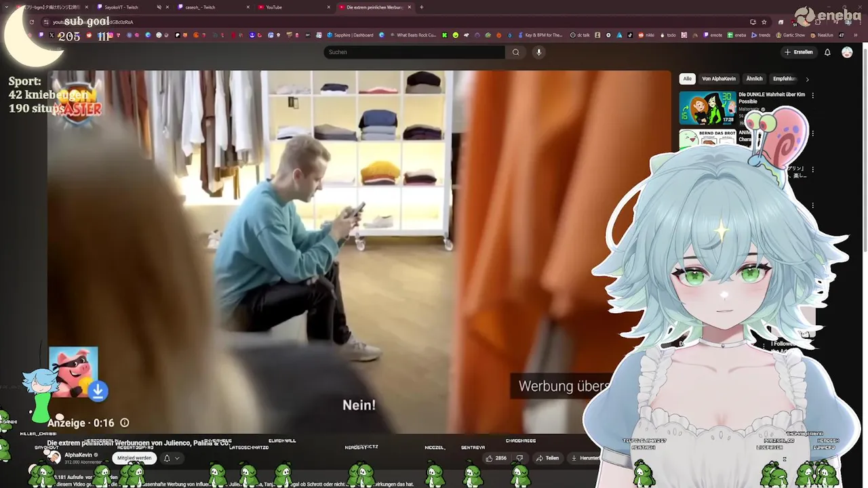
Task: Like the video with thumbs up
Action: point(496,458)
